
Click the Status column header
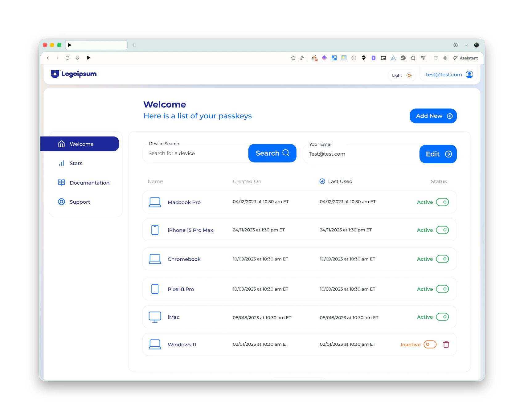[x=439, y=181]
